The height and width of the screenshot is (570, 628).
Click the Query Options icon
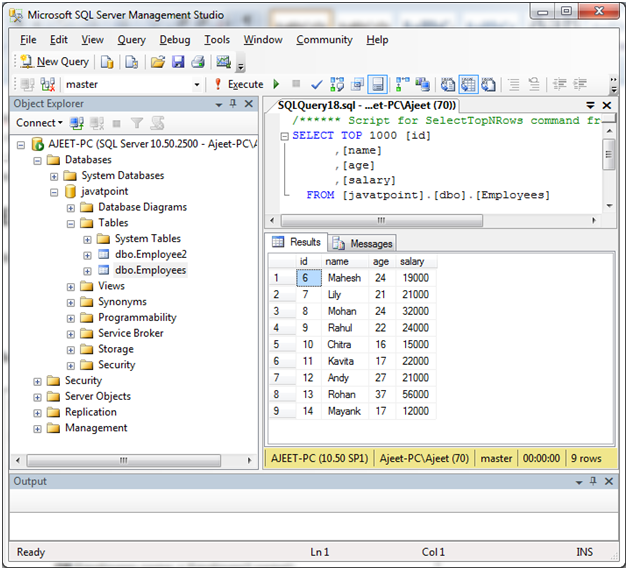click(x=357, y=84)
